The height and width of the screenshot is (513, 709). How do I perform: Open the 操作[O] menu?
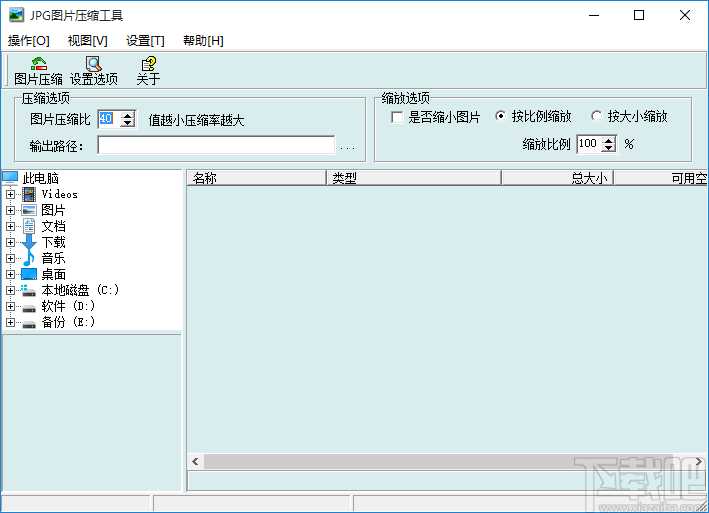point(28,40)
